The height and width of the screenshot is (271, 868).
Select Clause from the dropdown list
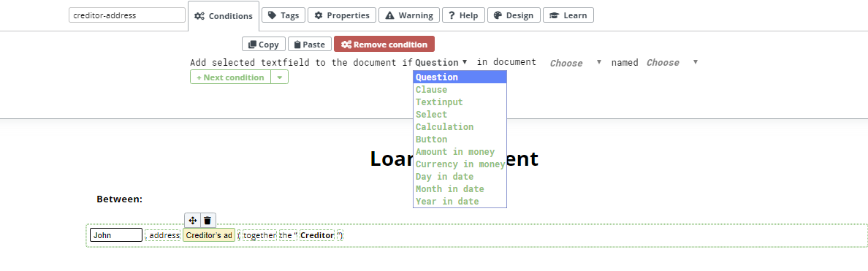(460, 90)
